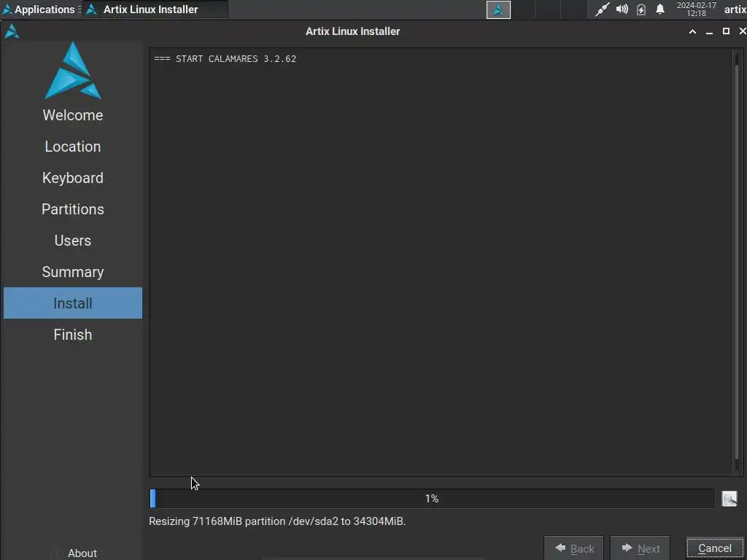Select the Finish step
The height and width of the screenshot is (560, 747).
coord(73,335)
